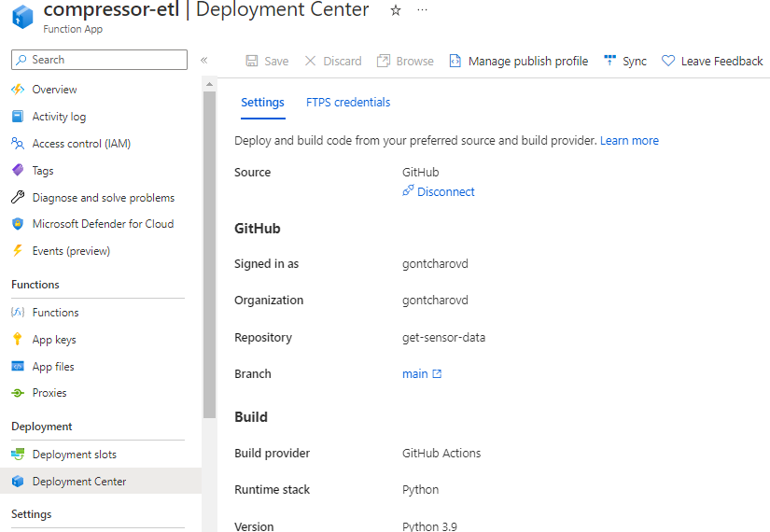Click the Discard toolbar label
The height and width of the screenshot is (532, 770).
tap(343, 62)
